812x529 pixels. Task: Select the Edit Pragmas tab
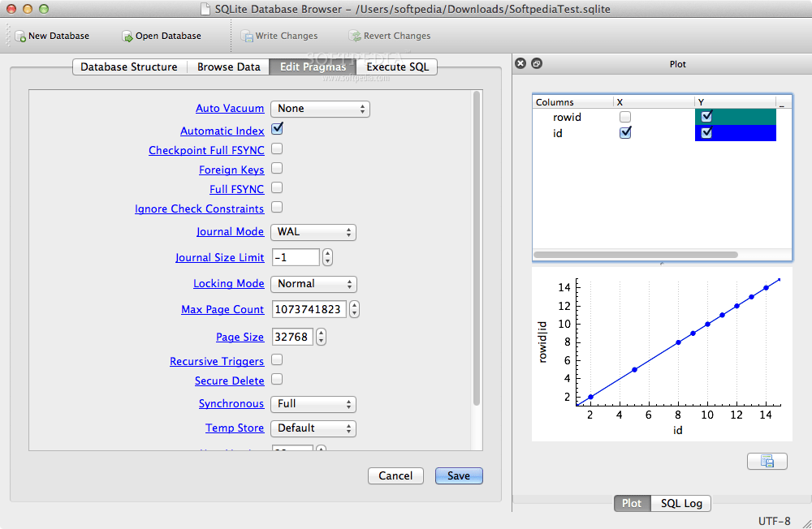(x=313, y=67)
